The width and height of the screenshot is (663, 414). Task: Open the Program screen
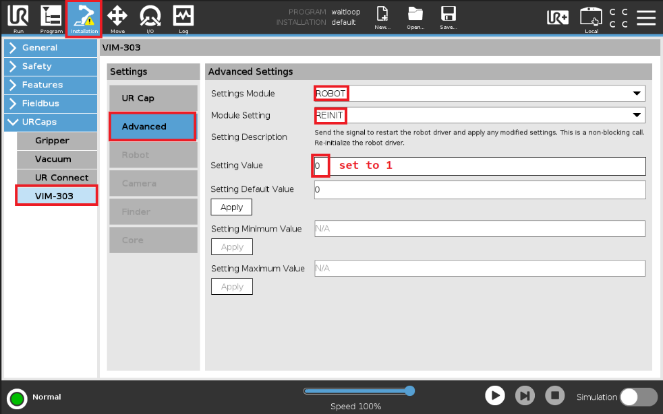[x=51, y=18]
